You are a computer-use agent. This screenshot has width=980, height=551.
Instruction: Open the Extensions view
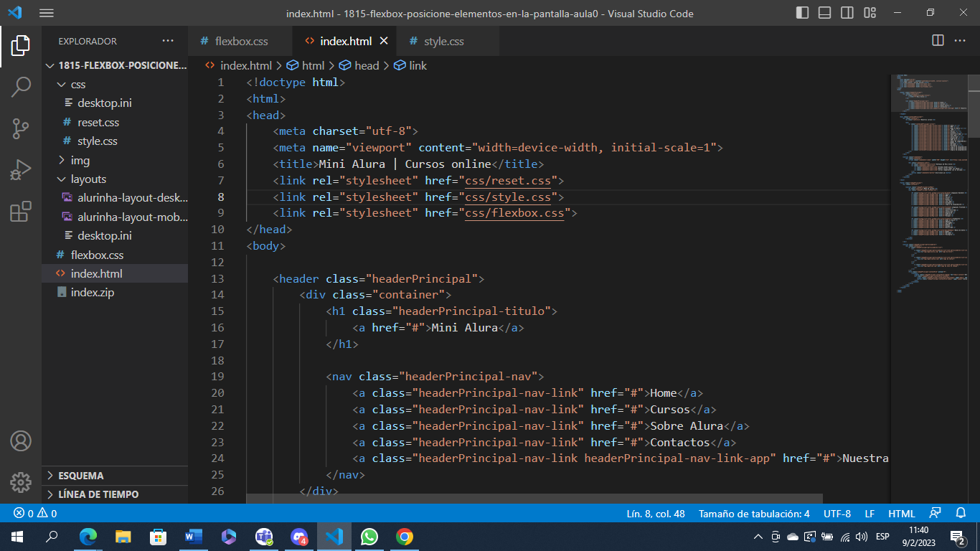pyautogui.click(x=21, y=212)
